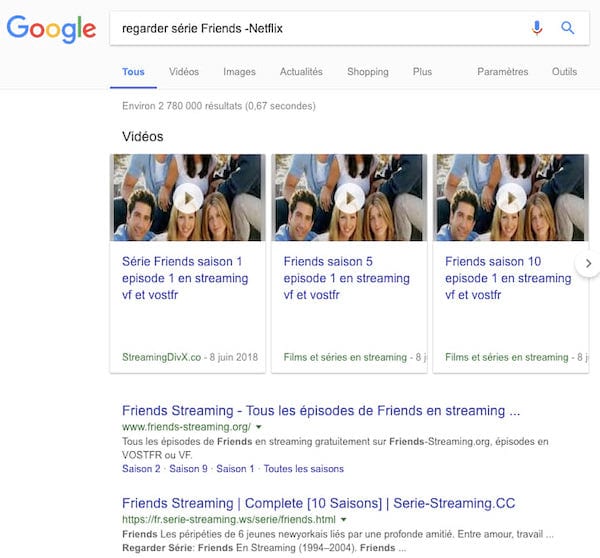Open the Outils options
The width and height of the screenshot is (600, 558).
point(564,72)
